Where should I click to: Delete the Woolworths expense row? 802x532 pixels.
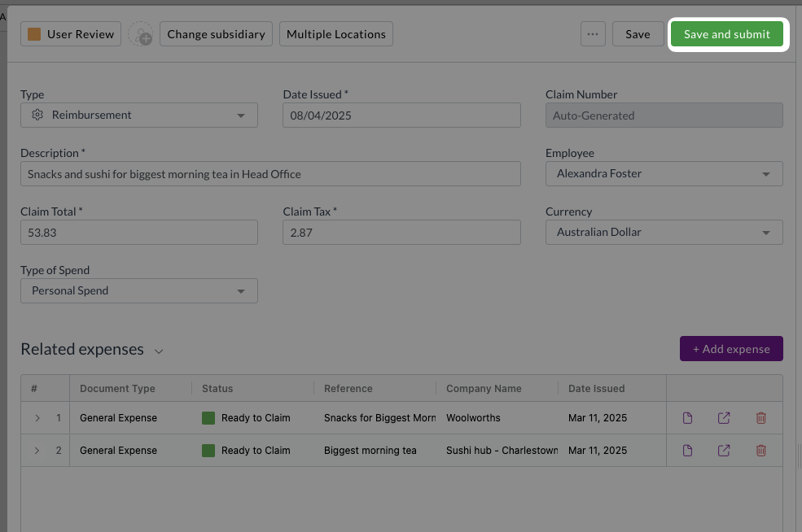tap(761, 418)
